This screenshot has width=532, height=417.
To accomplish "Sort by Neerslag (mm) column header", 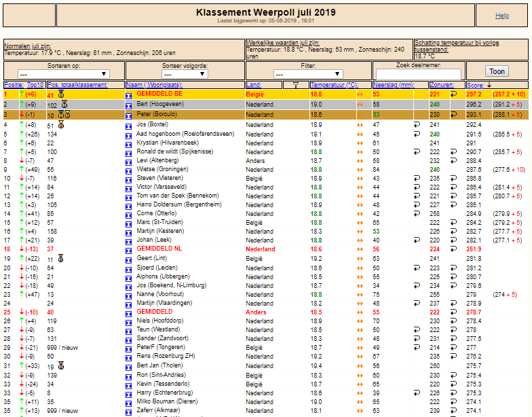I will (x=394, y=85).
